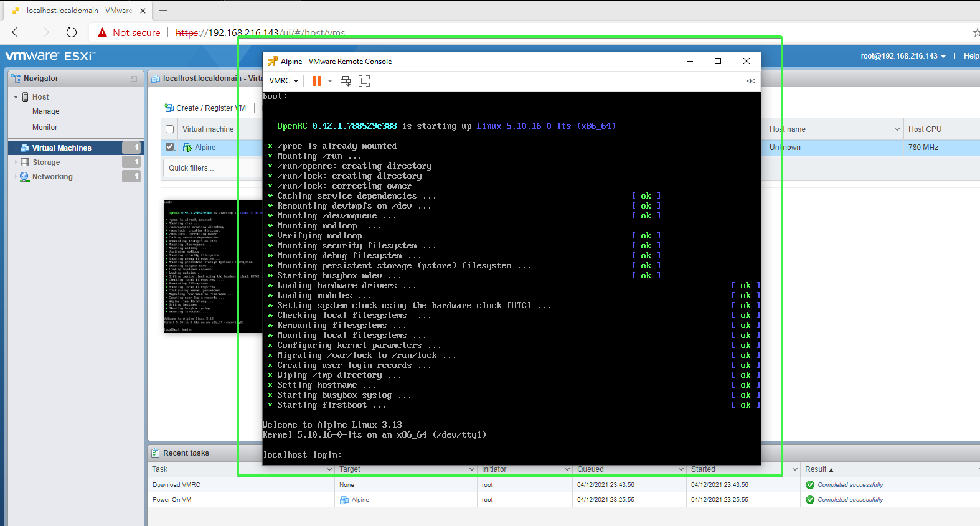Image resolution: width=980 pixels, height=526 pixels.
Task: Click success icon for Download VMRC task
Action: tap(810, 485)
